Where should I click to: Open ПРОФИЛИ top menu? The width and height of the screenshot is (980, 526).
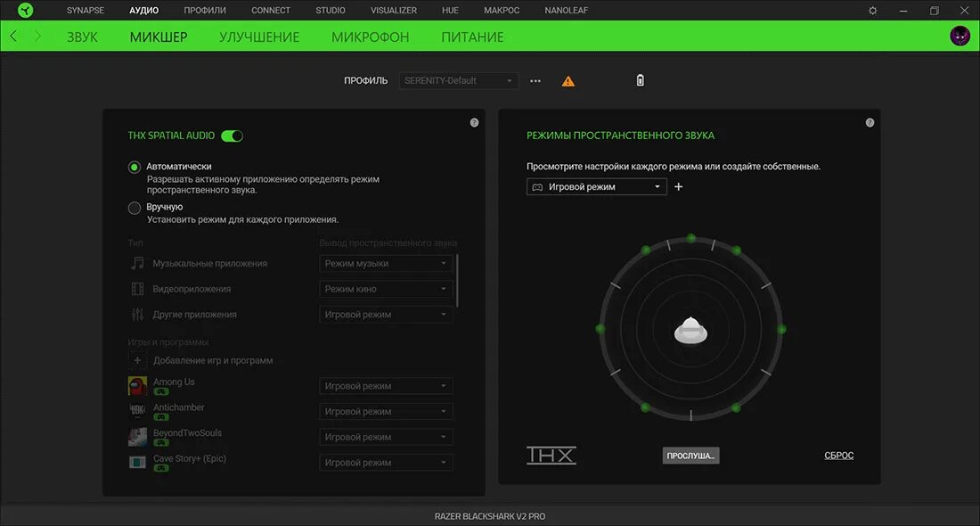pyautogui.click(x=205, y=11)
